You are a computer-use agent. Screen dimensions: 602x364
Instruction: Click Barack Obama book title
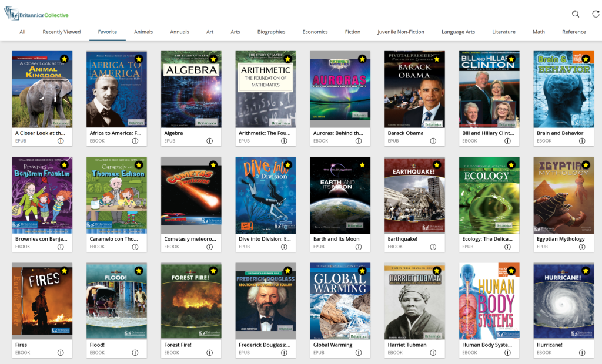coord(406,133)
